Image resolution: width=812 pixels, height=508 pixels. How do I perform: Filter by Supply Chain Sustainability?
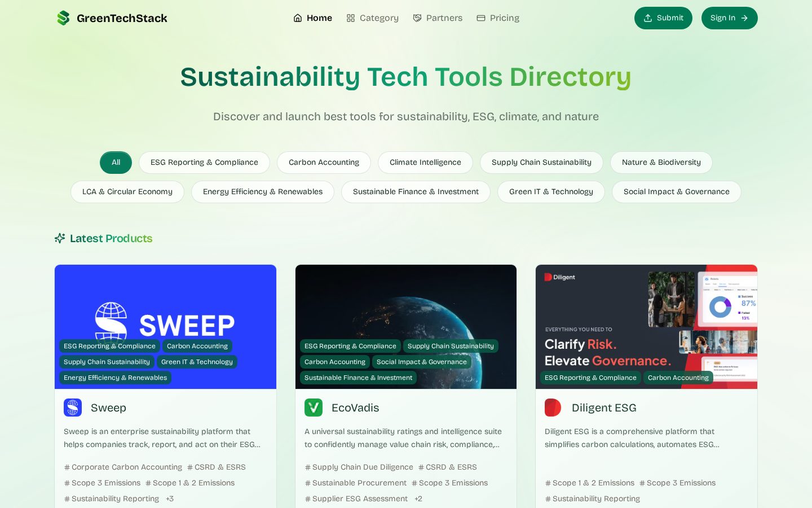[x=541, y=163]
